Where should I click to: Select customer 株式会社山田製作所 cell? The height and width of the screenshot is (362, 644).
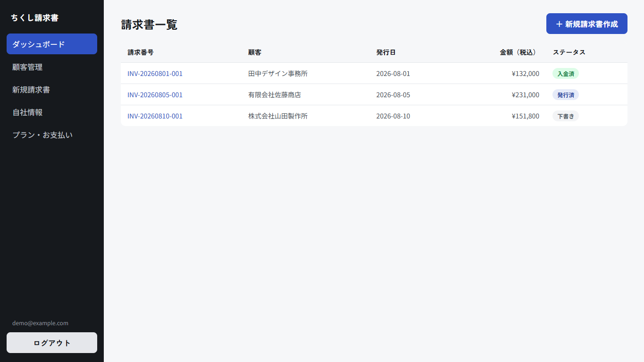(x=278, y=116)
